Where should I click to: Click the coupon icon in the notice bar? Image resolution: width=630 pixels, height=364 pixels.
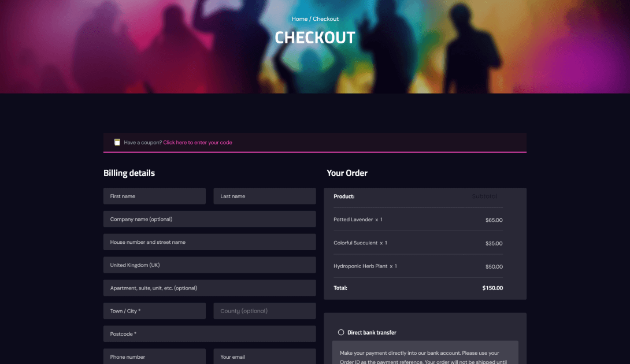coord(117,142)
